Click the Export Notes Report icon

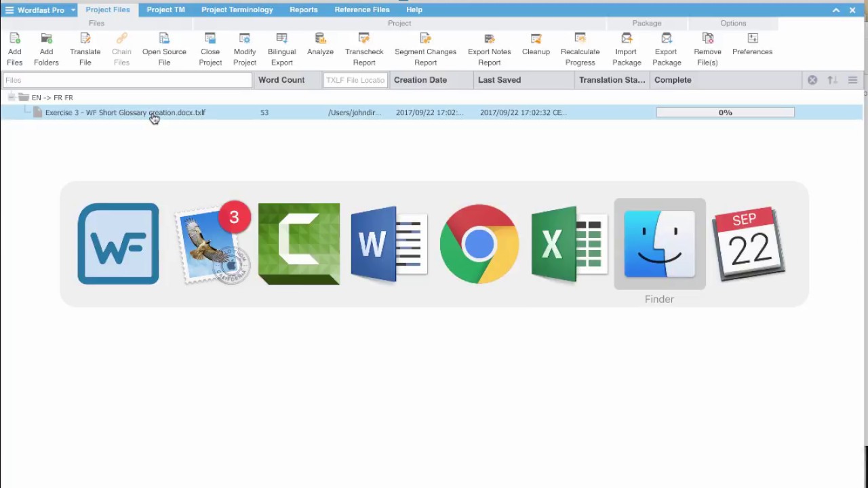point(489,39)
